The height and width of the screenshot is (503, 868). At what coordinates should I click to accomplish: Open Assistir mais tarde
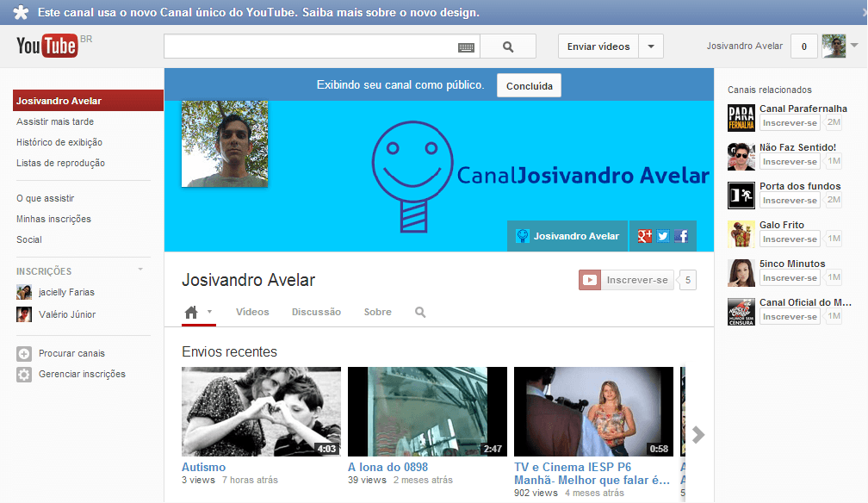tap(55, 121)
